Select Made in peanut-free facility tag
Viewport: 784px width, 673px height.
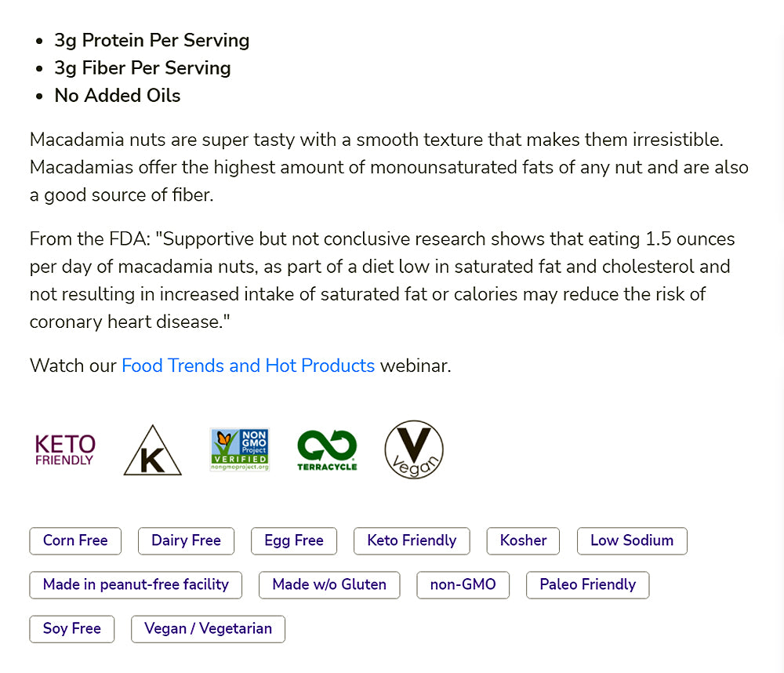[136, 585]
